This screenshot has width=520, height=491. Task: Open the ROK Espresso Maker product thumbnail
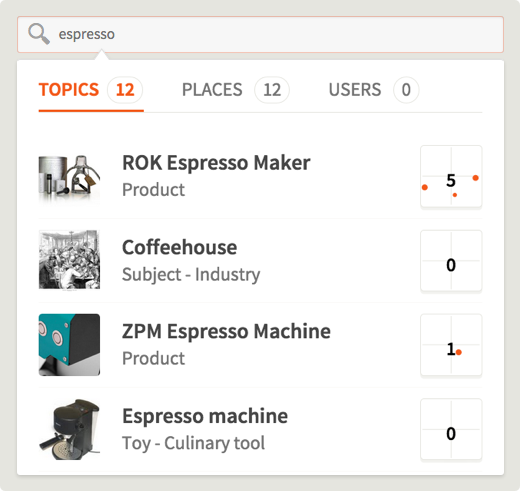(69, 176)
